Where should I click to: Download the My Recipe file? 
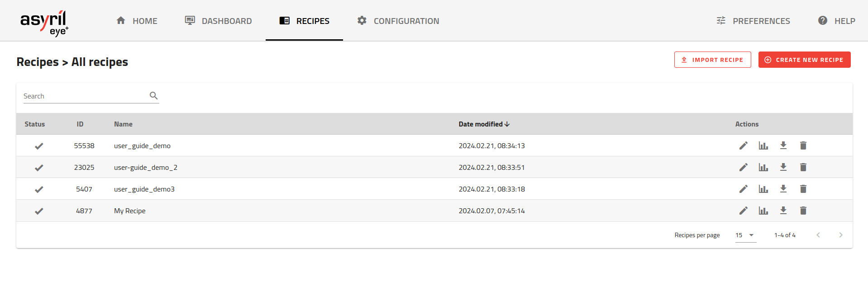click(x=783, y=211)
